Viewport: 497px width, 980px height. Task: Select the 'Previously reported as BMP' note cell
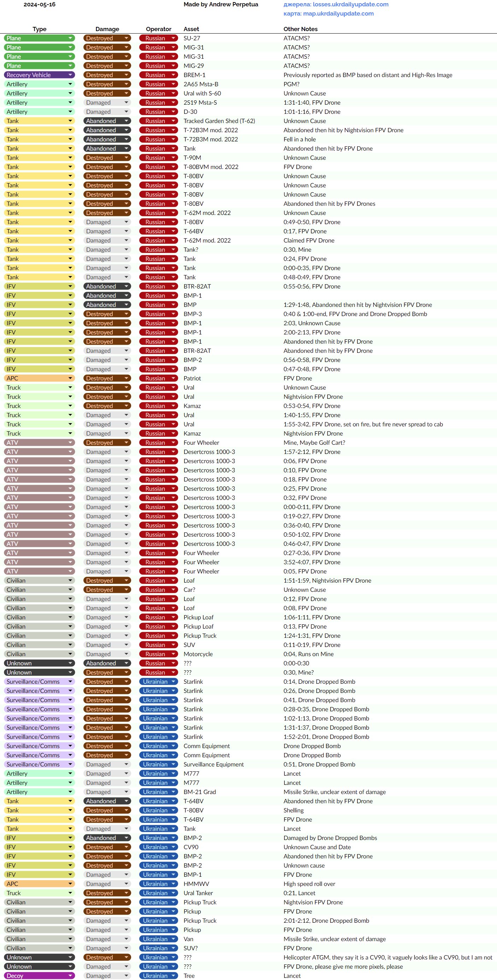368,75
